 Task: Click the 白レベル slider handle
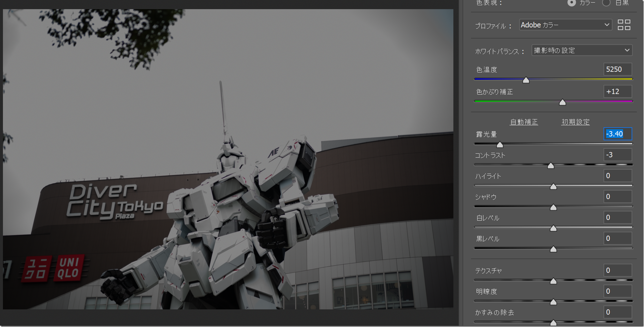[553, 228]
